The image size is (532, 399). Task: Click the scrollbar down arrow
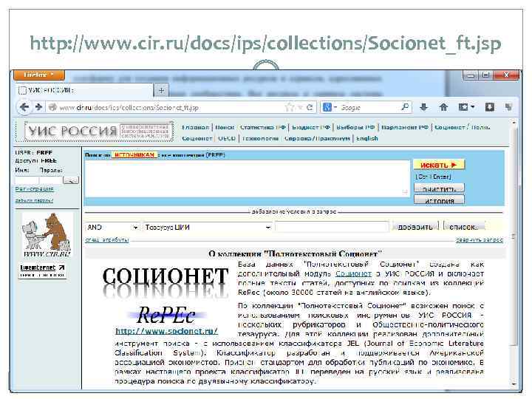coord(514,383)
